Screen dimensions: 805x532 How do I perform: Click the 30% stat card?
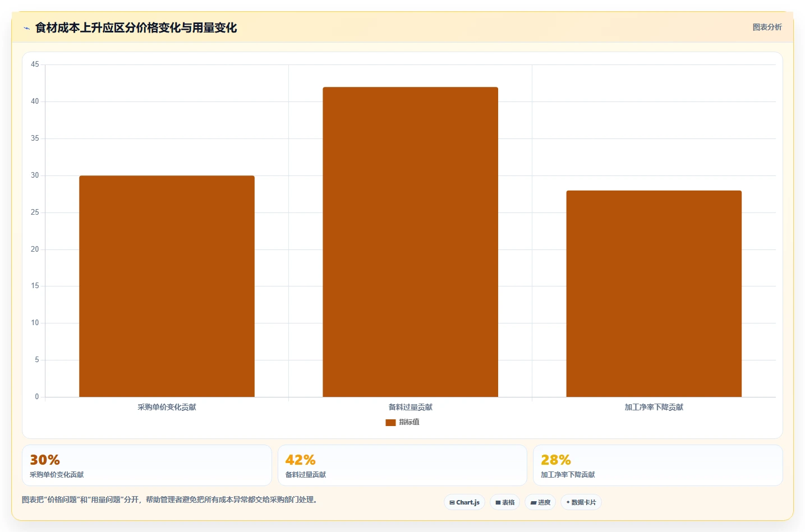tap(147, 465)
